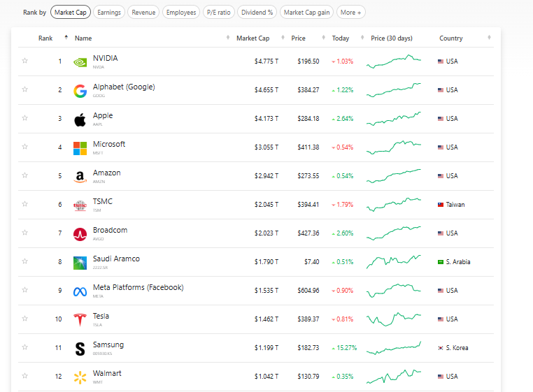Toggle the TSMC favorite star
Screen dimensions: 533x392
24,204
